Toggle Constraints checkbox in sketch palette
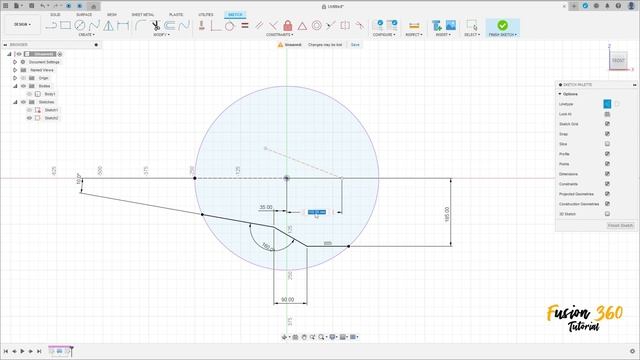Screen dimensions: 640x360 (x=607, y=184)
